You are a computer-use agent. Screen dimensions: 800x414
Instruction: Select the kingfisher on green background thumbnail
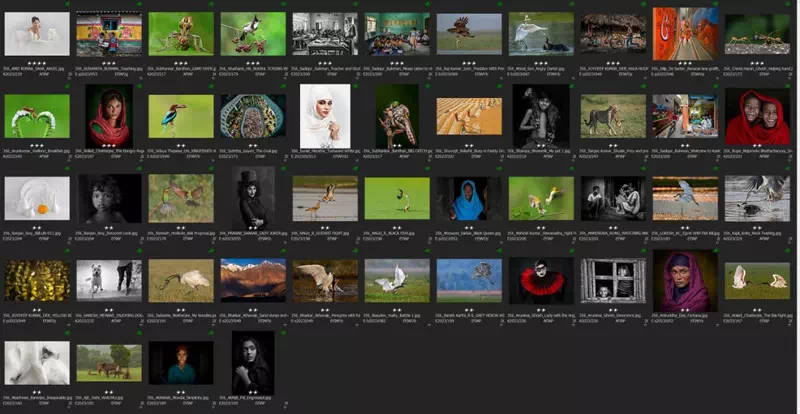pos(181,116)
